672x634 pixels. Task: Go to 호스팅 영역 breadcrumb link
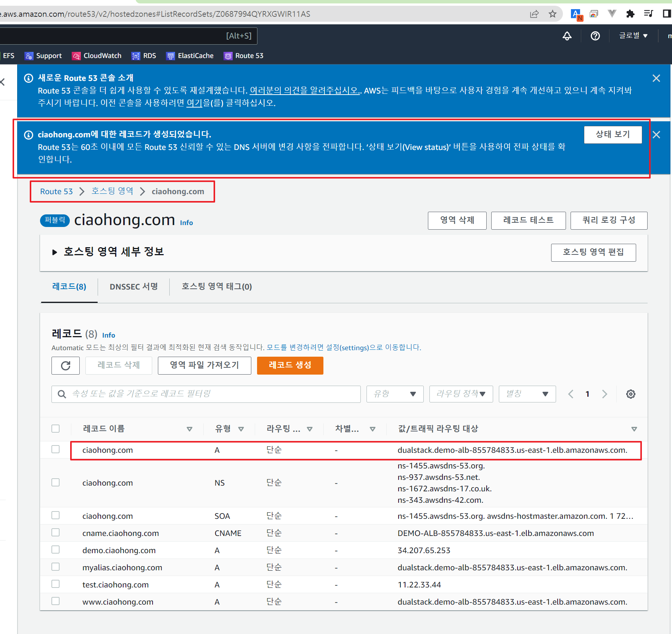click(x=112, y=191)
